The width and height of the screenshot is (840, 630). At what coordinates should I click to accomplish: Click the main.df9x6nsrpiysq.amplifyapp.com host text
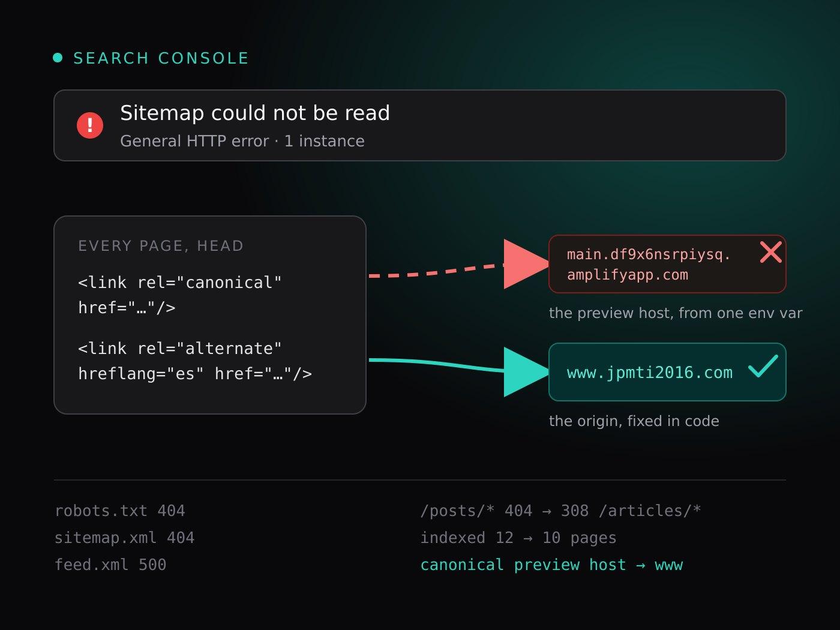[649, 265]
